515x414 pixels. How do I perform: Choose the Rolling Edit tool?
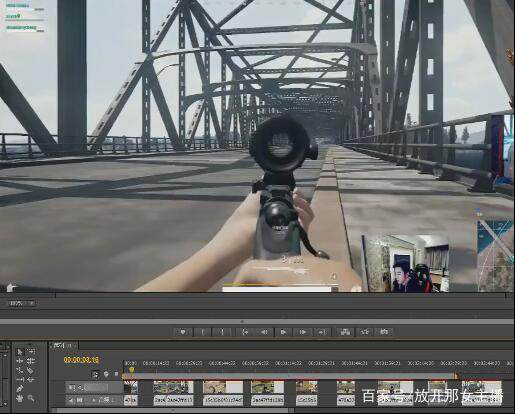coord(31,361)
